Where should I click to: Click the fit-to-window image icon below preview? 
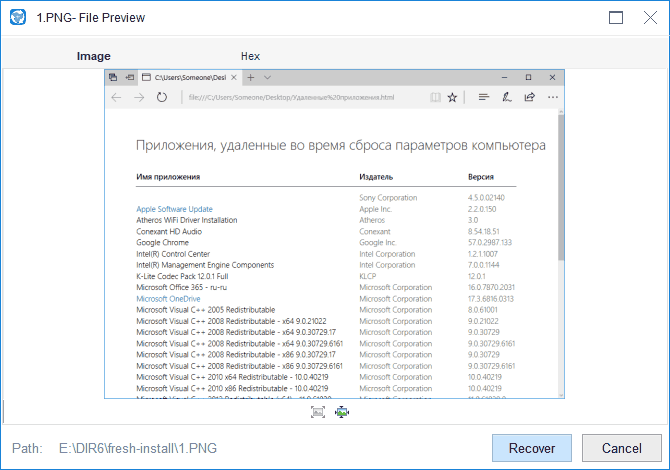click(342, 412)
